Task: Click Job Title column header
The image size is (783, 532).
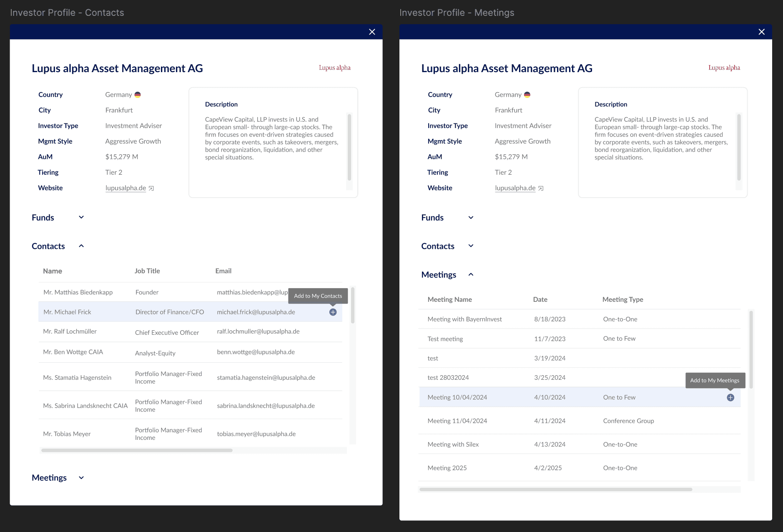Action: click(147, 271)
